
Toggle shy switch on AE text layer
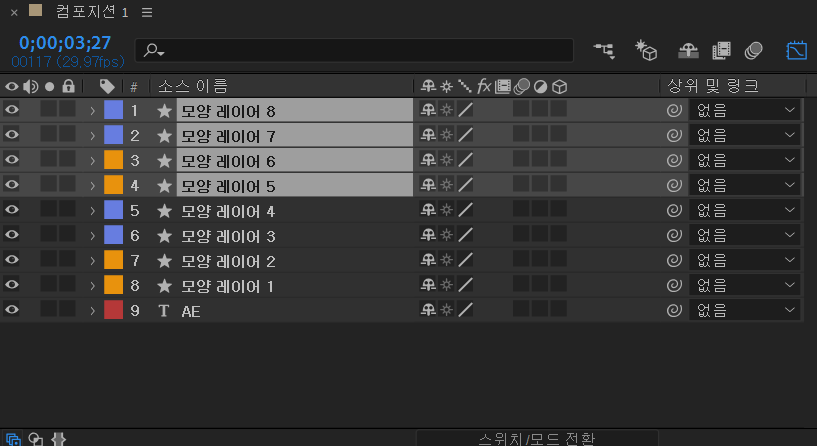click(x=428, y=309)
